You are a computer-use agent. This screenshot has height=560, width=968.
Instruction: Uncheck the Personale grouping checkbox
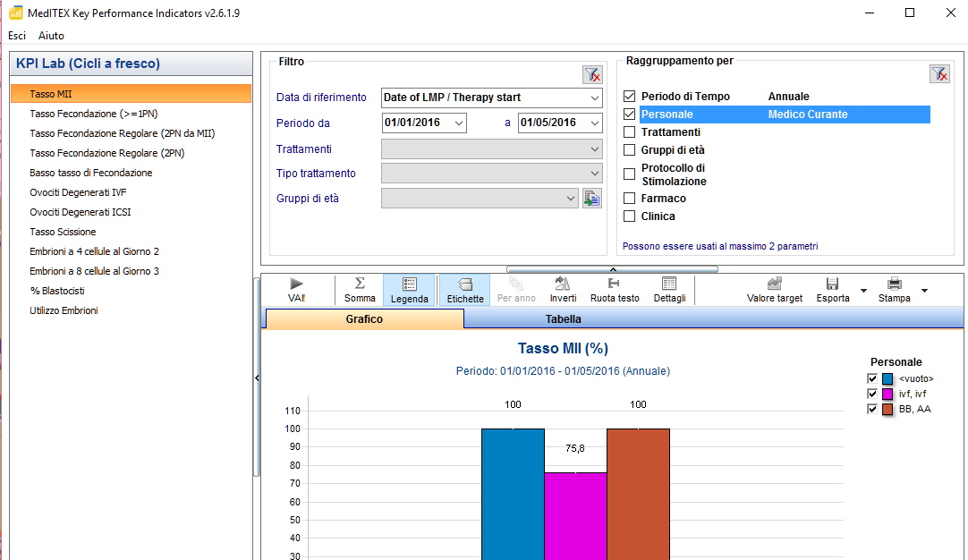629,115
